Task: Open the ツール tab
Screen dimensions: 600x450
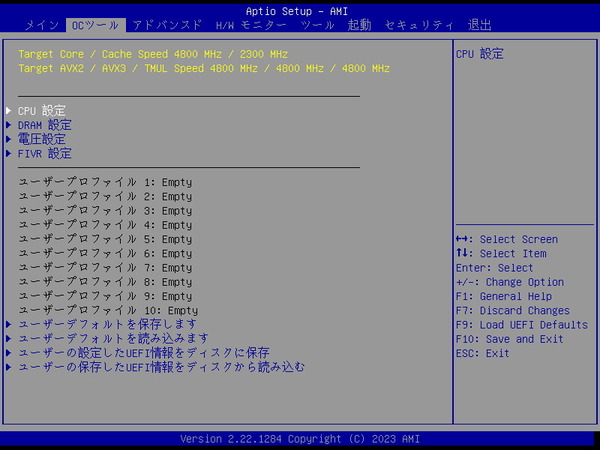Action: coord(317,26)
